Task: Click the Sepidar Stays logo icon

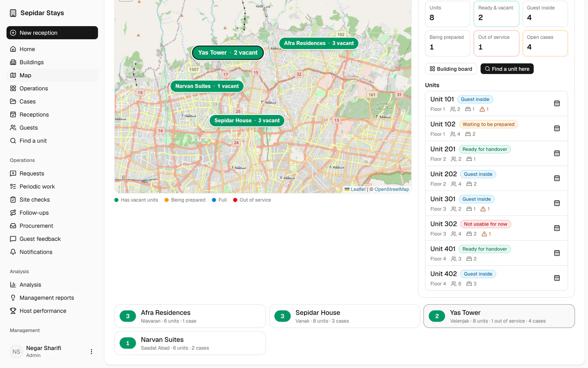Action: (x=13, y=13)
